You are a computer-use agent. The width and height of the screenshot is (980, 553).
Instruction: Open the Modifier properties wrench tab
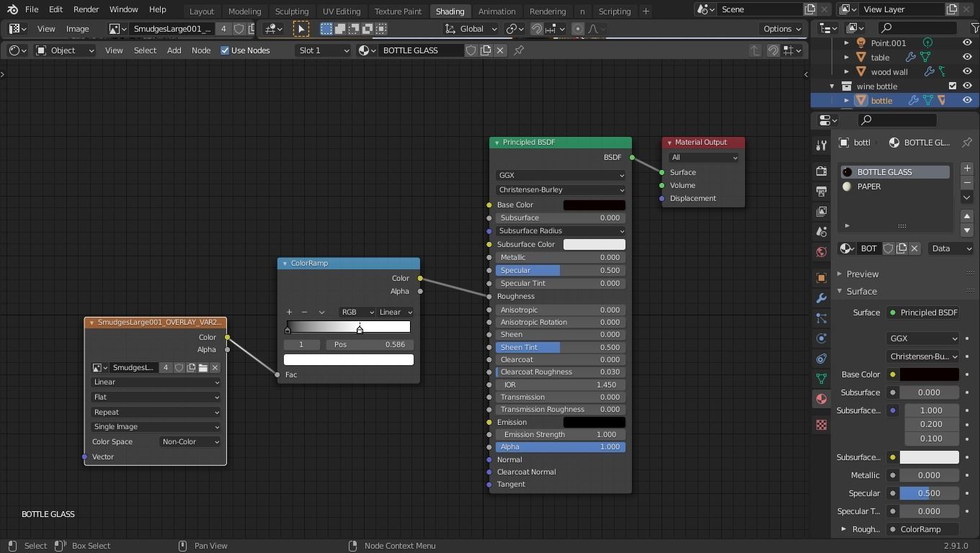821,298
